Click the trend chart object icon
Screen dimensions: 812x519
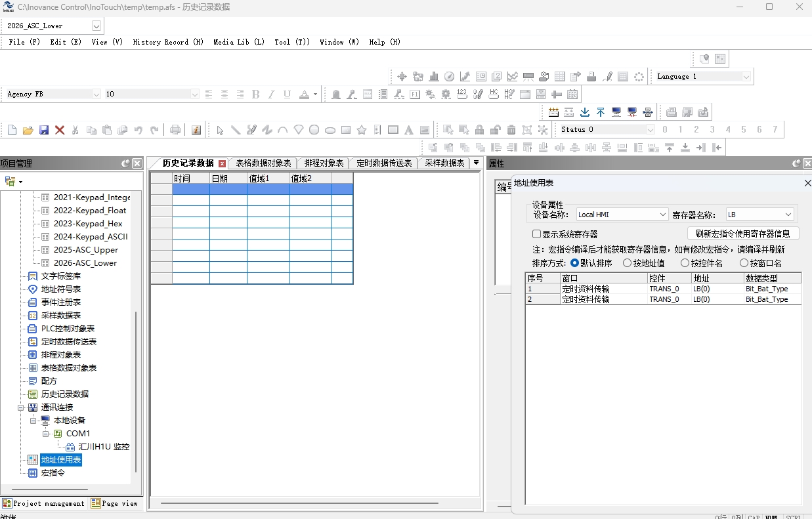(x=513, y=77)
